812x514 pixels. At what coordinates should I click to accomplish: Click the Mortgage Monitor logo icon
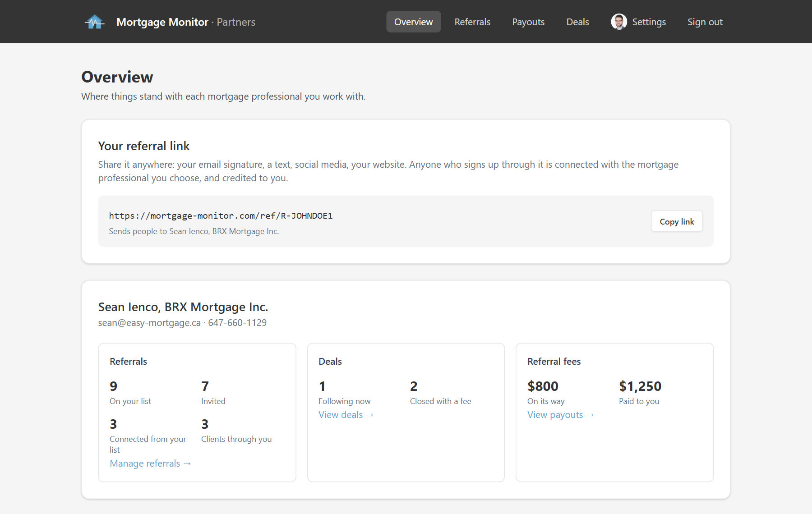[x=95, y=22]
